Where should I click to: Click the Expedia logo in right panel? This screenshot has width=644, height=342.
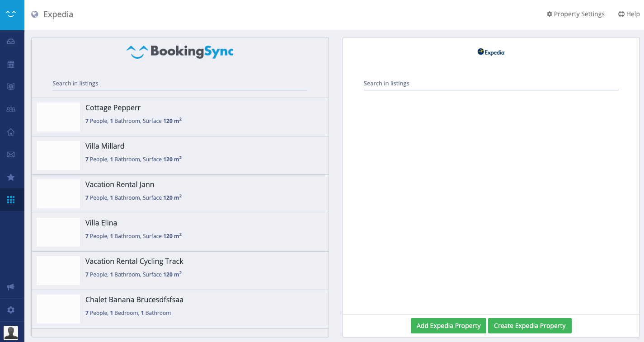pyautogui.click(x=491, y=52)
